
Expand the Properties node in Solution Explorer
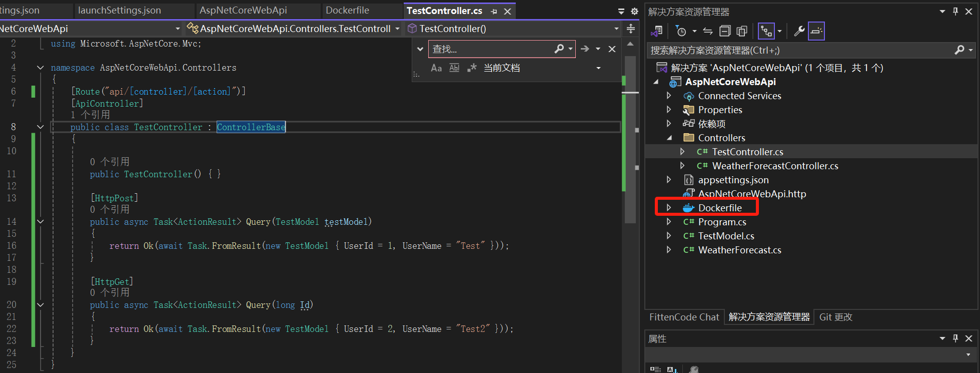coord(669,110)
